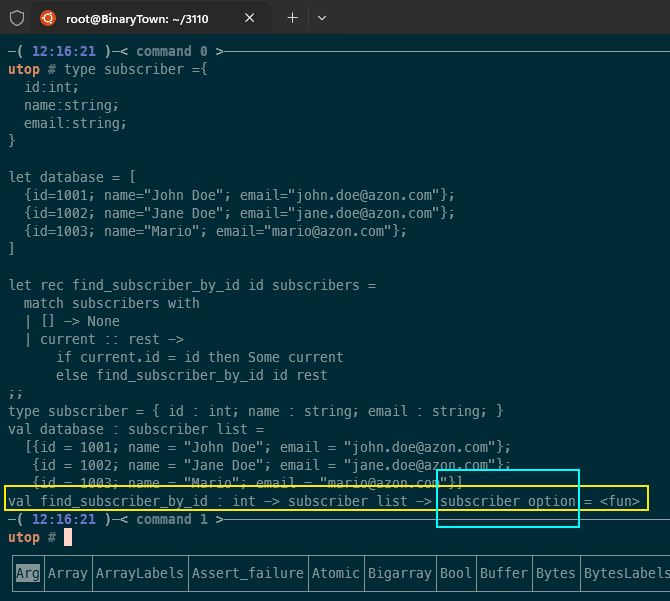This screenshot has height=601, width=670.
Task: Expand the new tab profile dropdown
Action: (x=321, y=18)
